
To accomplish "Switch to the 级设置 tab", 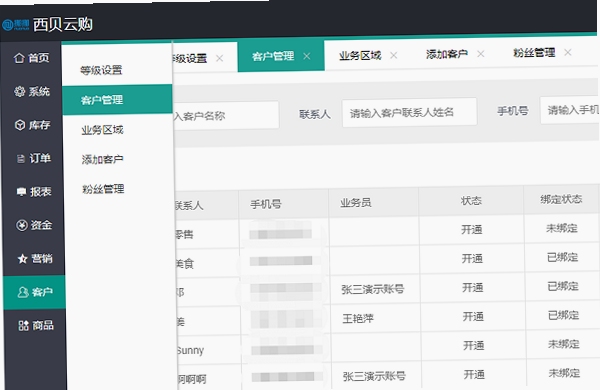I will (x=190, y=59).
